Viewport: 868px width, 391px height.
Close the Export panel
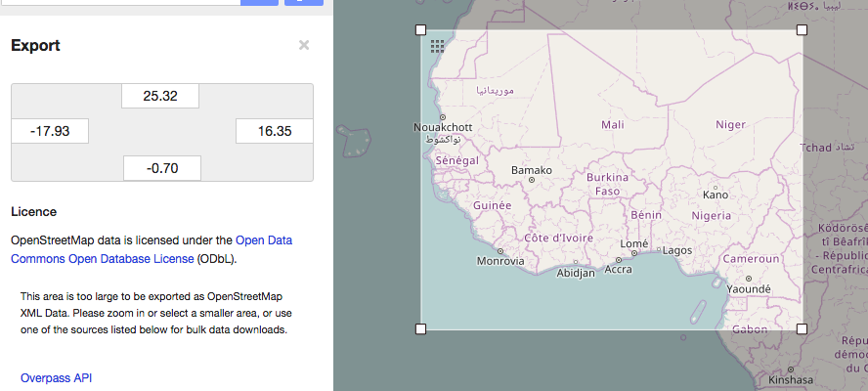coord(304,45)
